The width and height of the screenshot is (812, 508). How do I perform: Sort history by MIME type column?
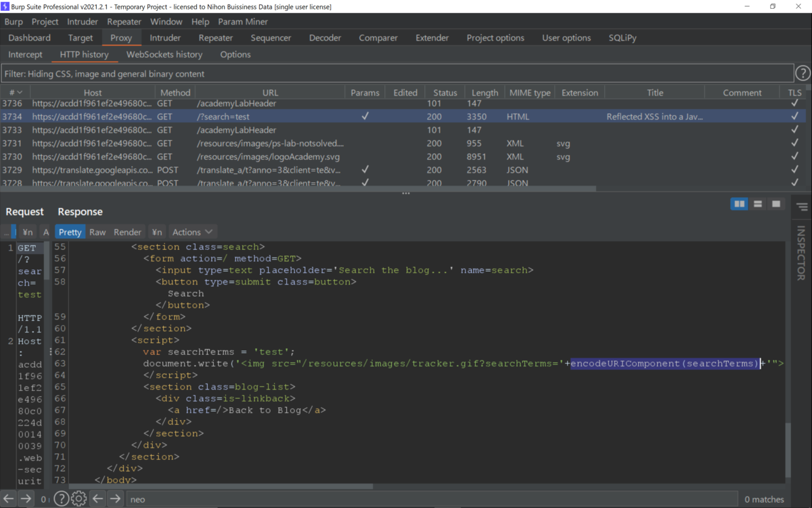[530, 92]
